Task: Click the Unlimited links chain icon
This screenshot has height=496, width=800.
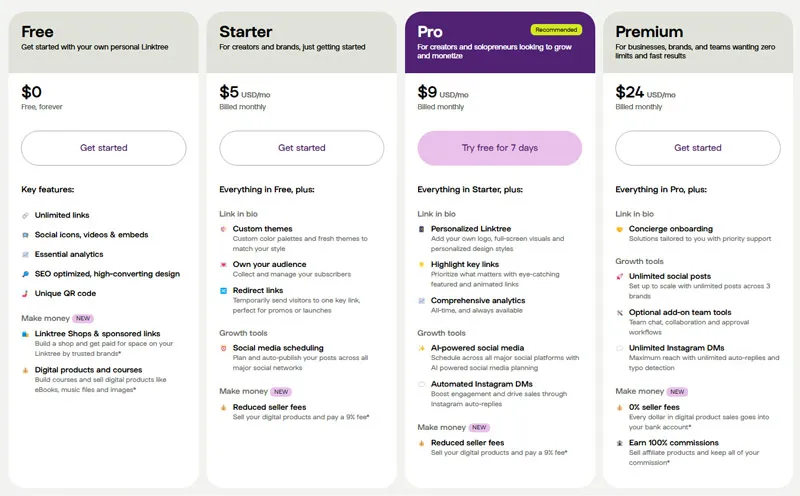Action: pos(25,215)
